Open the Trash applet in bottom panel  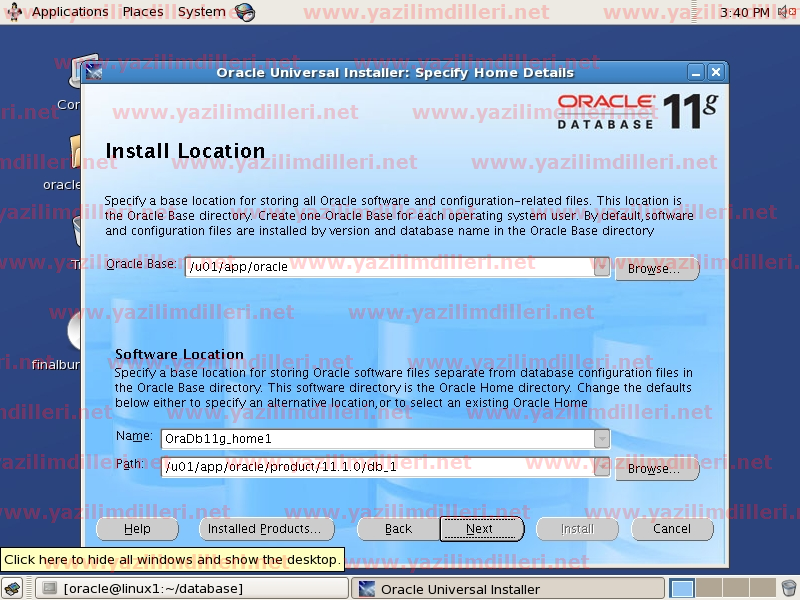tap(788, 589)
